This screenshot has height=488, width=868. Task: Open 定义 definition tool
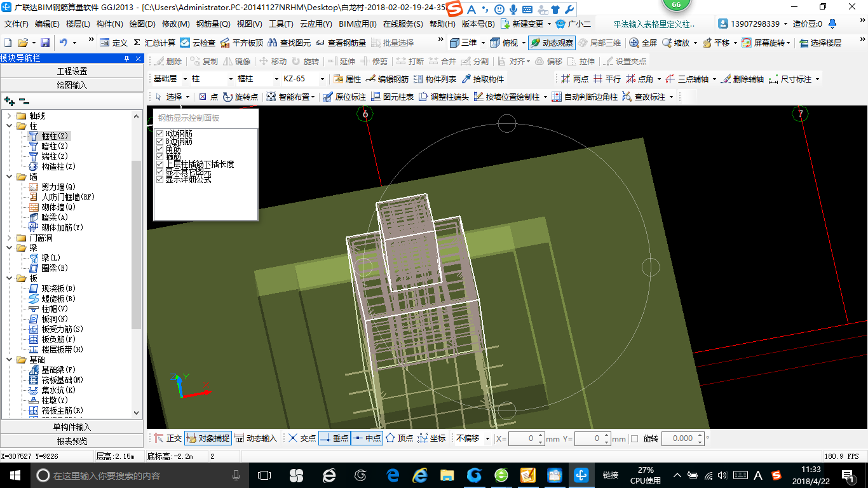pos(114,43)
